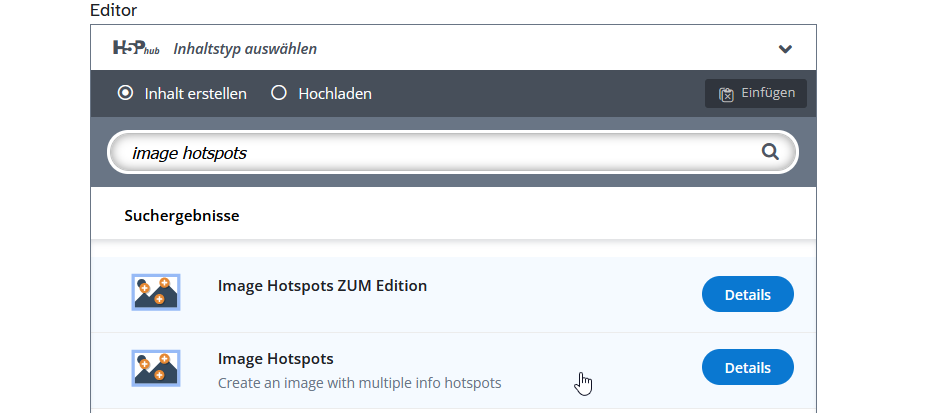
Task: Click the magnifying glass search icon
Action: click(x=770, y=152)
